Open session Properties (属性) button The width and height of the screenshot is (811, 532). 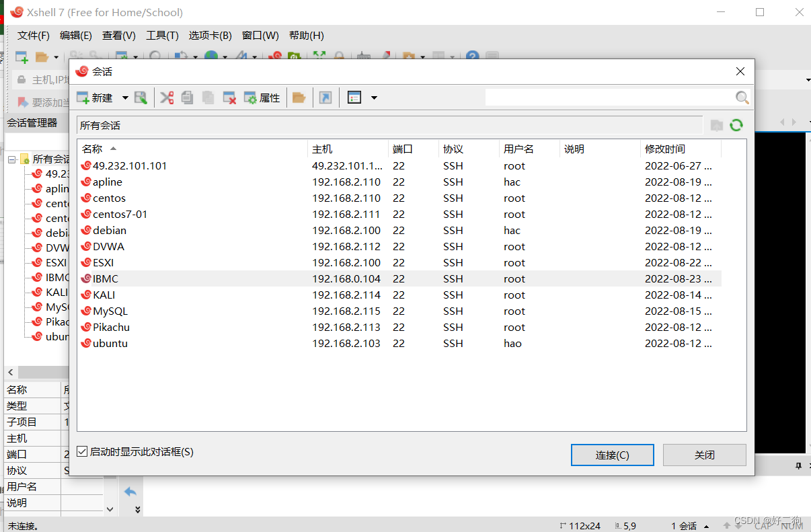[x=262, y=98]
